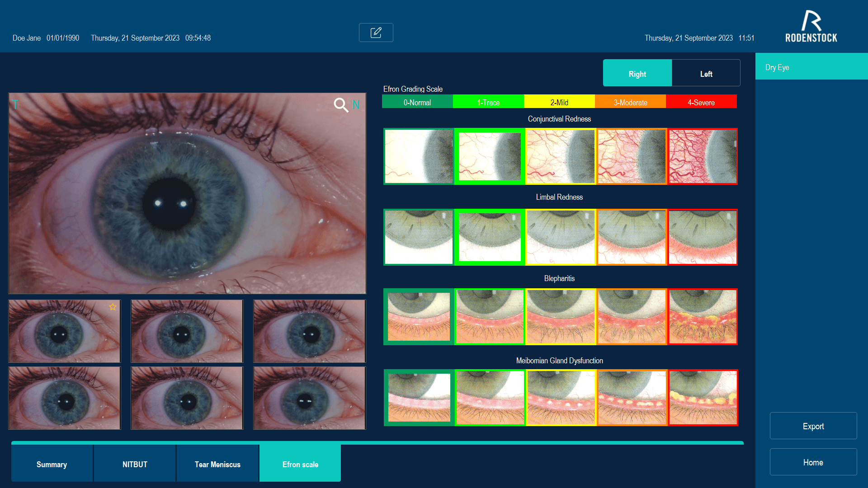Image resolution: width=868 pixels, height=488 pixels.
Task: Switch to the Left eye
Action: [706, 74]
